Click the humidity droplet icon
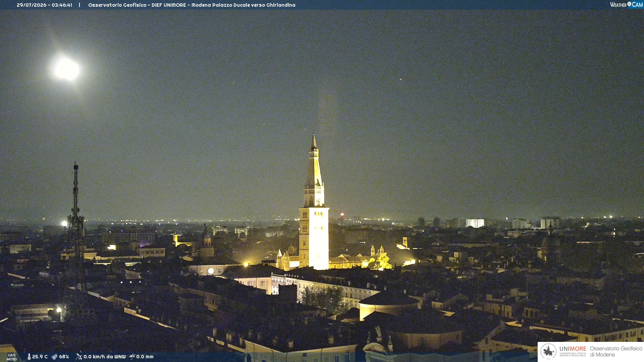The height and width of the screenshot is (362, 644). coord(54,357)
